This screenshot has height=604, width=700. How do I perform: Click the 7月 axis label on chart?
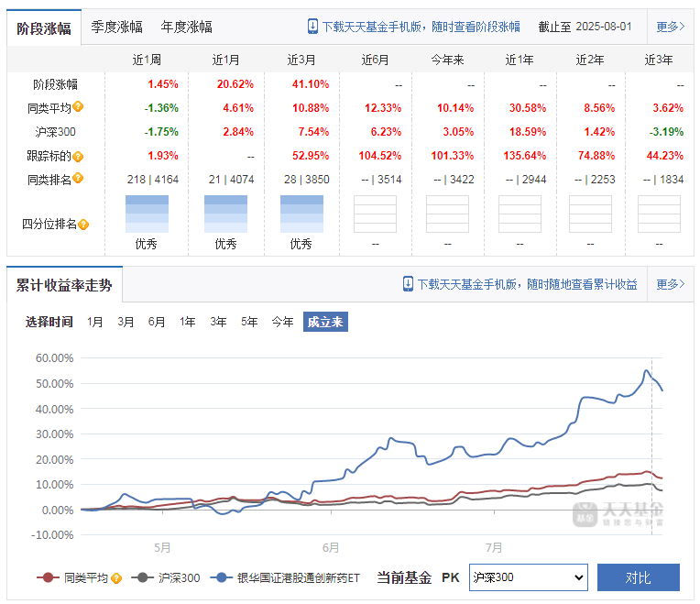[494, 547]
